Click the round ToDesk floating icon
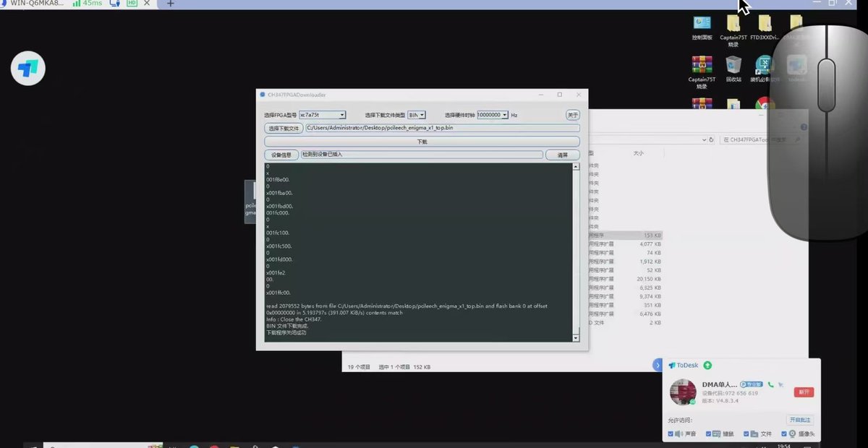Viewport: 868px width, 448px height. click(28, 69)
